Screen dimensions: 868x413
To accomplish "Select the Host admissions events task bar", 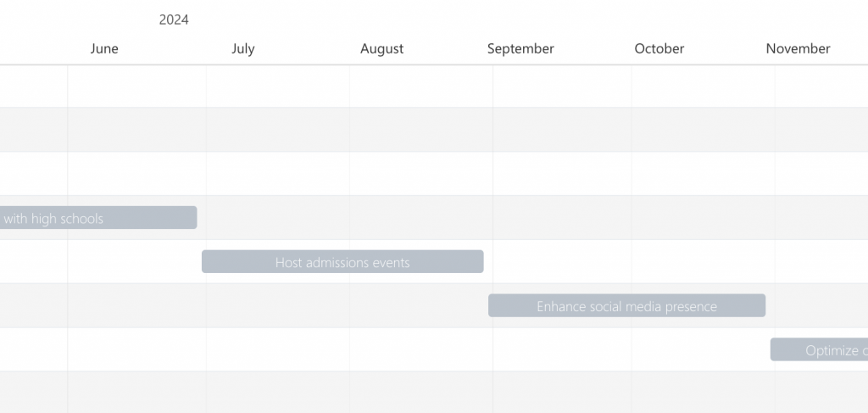I will [x=342, y=261].
